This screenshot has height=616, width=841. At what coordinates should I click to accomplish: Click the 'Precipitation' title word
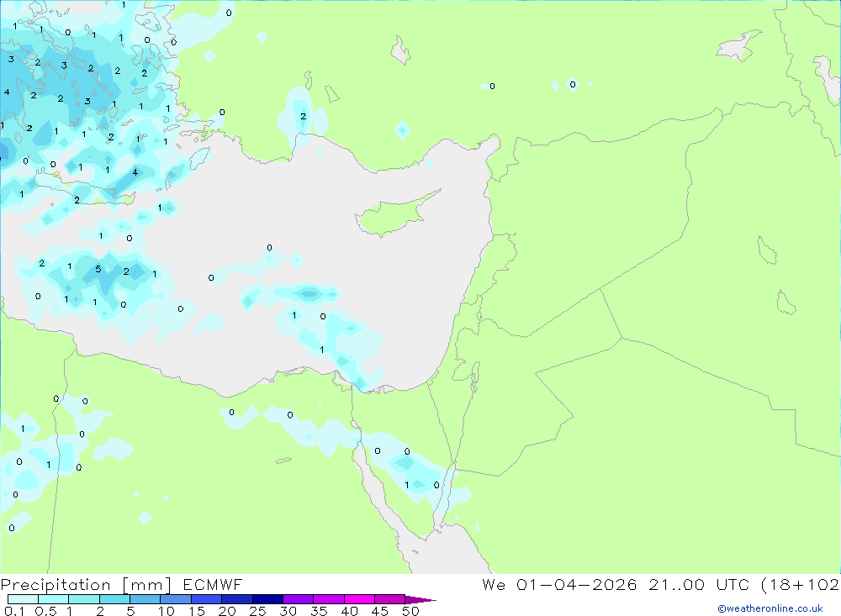(56, 585)
